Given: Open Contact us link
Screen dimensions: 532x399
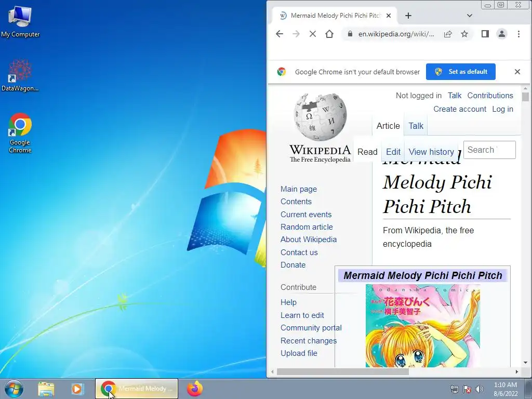Looking at the screenshot, I should pyautogui.click(x=299, y=252).
